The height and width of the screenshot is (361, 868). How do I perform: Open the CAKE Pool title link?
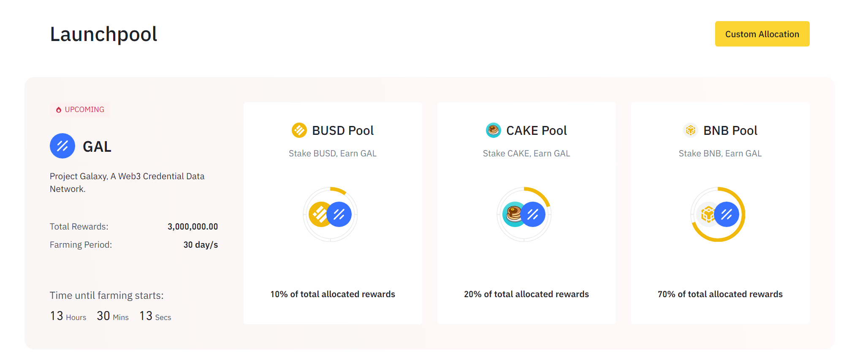(x=536, y=131)
